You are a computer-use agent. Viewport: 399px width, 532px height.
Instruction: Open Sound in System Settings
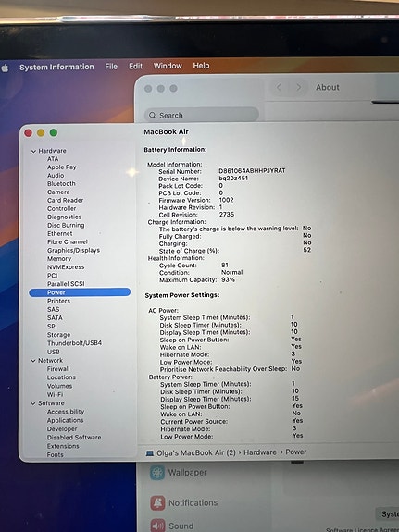tap(172, 526)
